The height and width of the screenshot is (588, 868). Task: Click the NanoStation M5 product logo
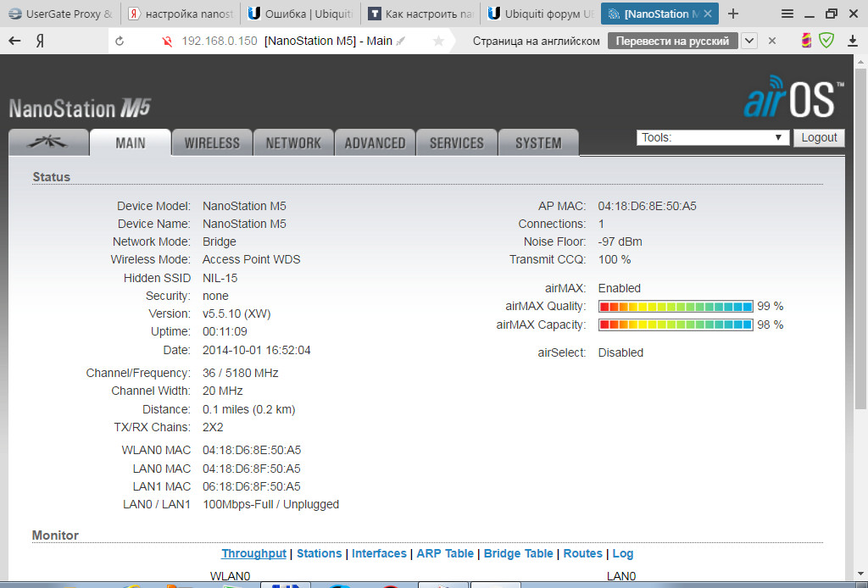[80, 108]
